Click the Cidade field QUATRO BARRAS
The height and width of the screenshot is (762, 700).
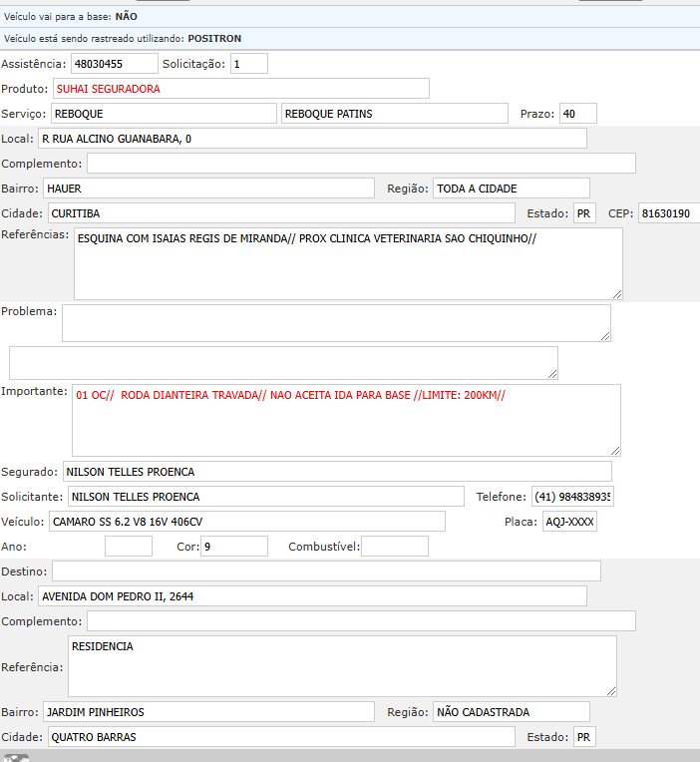281,737
